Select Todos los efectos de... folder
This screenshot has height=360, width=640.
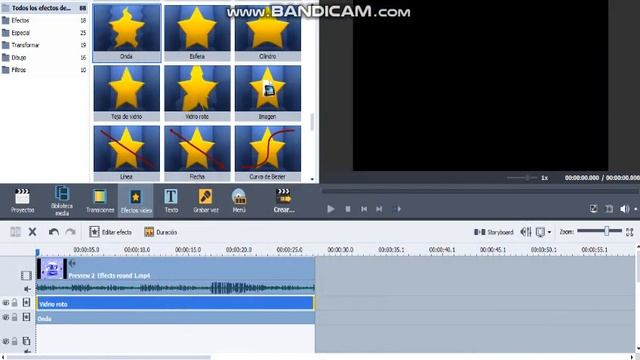pos(44,8)
